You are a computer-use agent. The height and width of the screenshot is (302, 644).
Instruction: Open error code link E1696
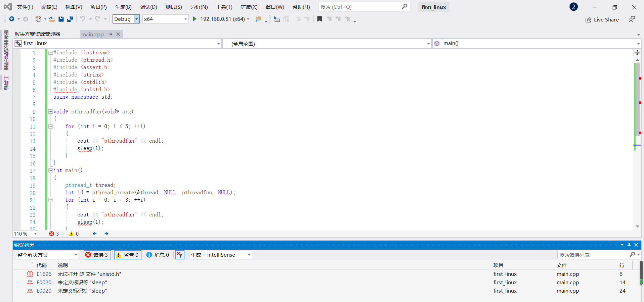pos(44,274)
